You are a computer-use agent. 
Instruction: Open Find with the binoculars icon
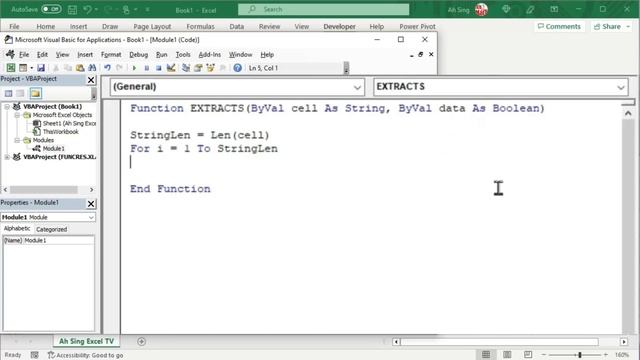click(x=92, y=68)
